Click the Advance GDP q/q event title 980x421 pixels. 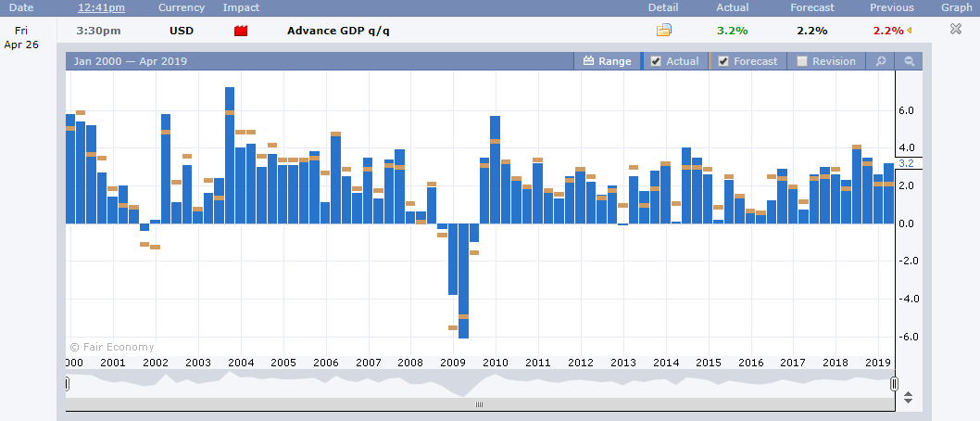tap(338, 31)
